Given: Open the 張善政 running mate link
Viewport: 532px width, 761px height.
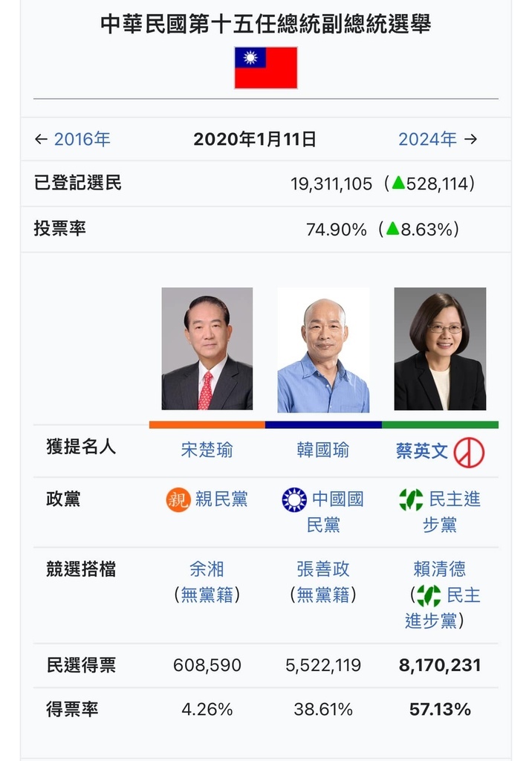Looking at the screenshot, I should (322, 569).
